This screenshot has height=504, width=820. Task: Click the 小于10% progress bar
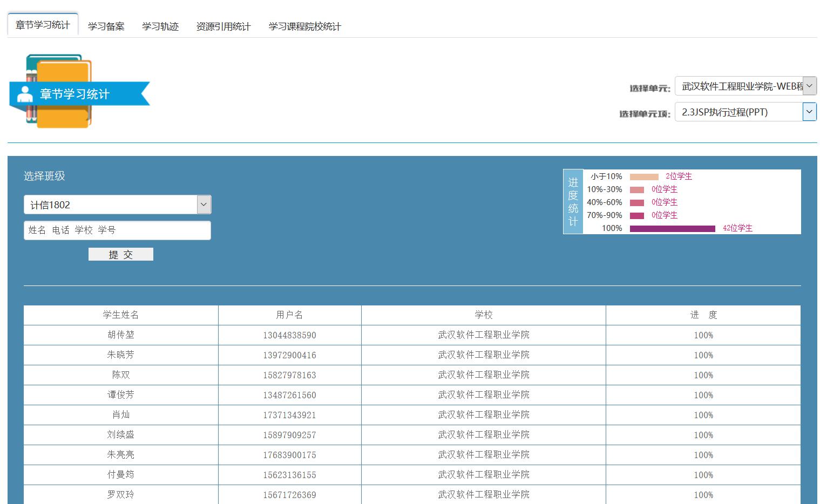pyautogui.click(x=644, y=177)
